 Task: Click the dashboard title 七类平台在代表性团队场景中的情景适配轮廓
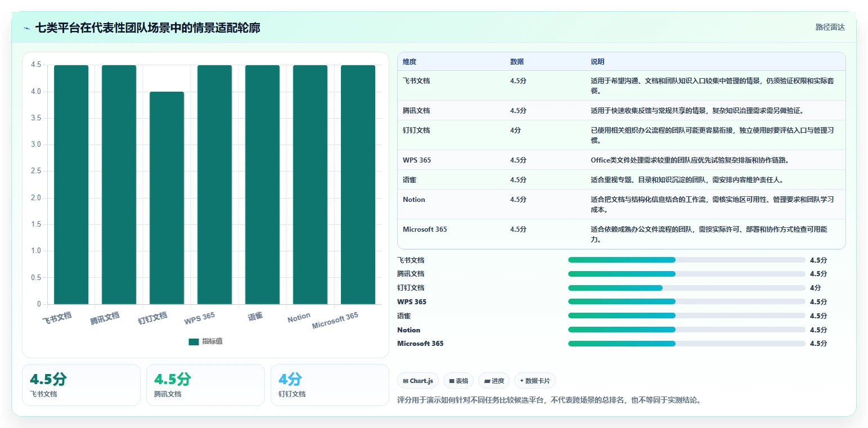148,28
